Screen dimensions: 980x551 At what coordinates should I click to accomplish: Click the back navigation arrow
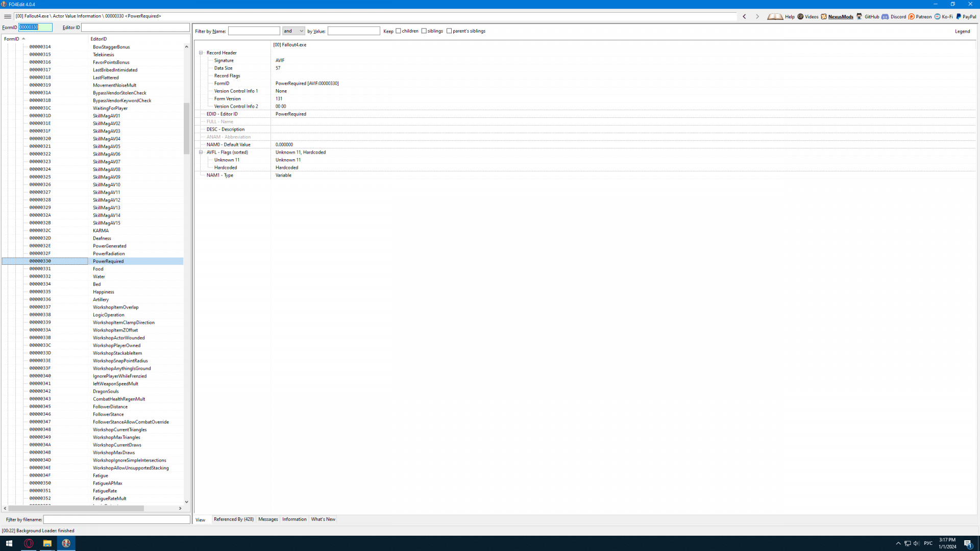745,16
